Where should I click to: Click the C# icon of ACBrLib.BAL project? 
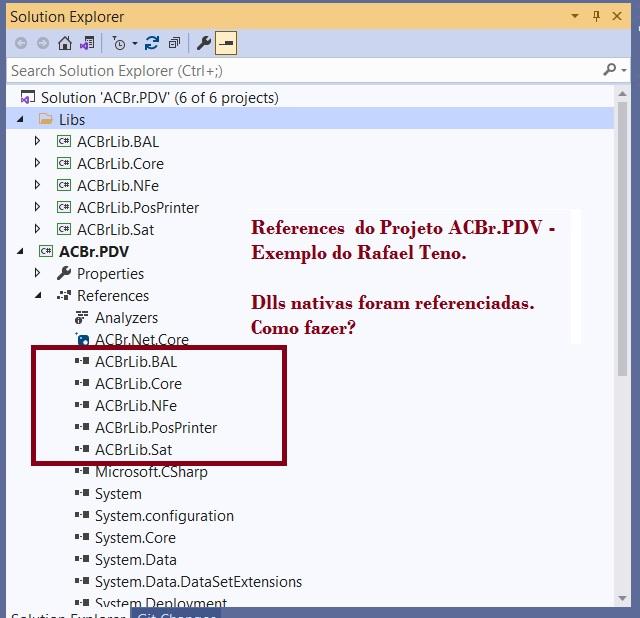coord(64,141)
